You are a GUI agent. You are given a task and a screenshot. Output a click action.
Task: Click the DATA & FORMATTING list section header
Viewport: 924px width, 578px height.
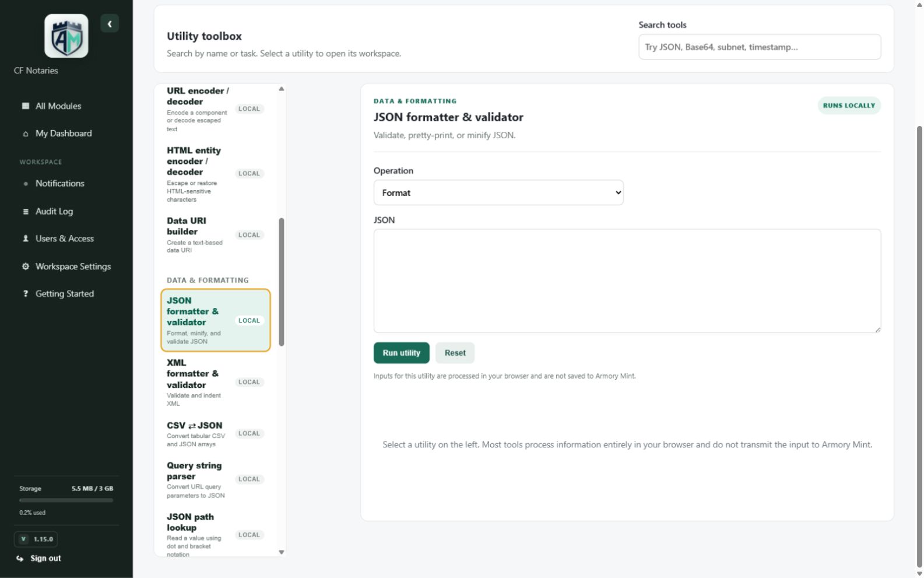[208, 280]
